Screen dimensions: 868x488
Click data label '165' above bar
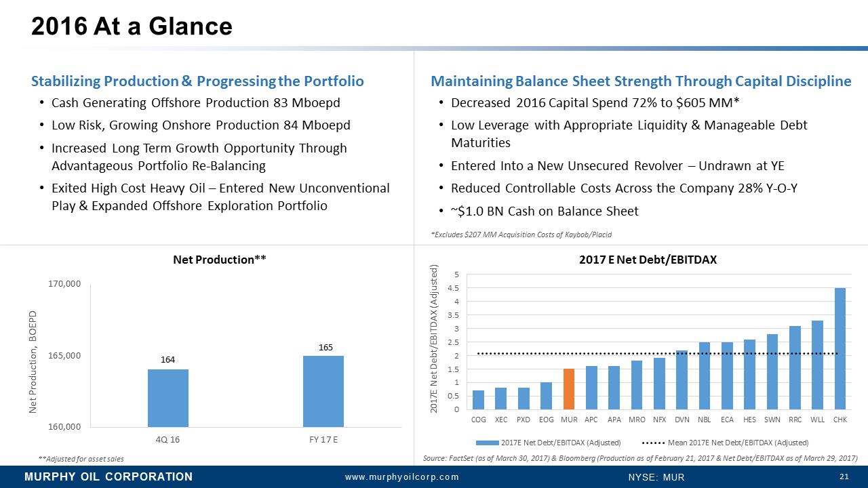click(325, 347)
